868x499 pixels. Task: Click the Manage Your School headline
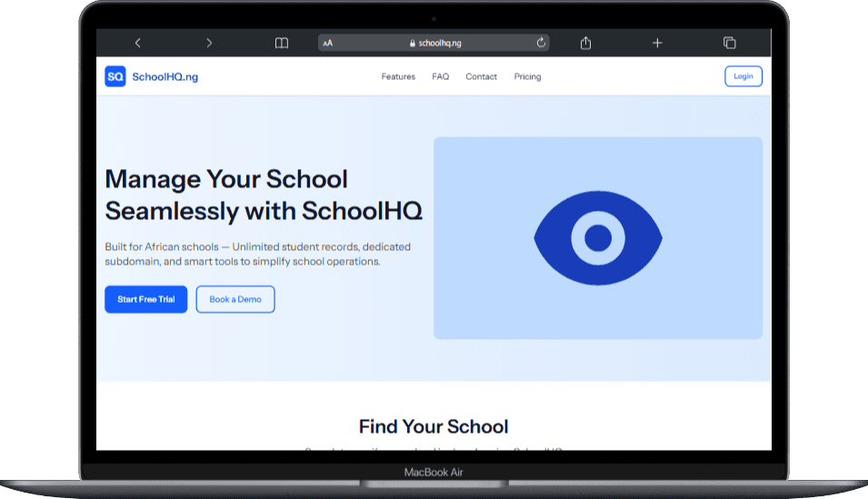264,195
